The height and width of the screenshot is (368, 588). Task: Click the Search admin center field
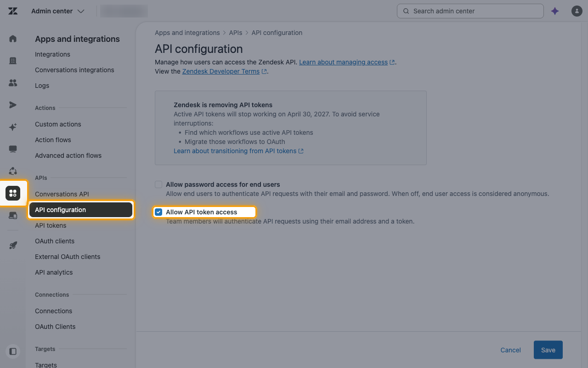[470, 11]
